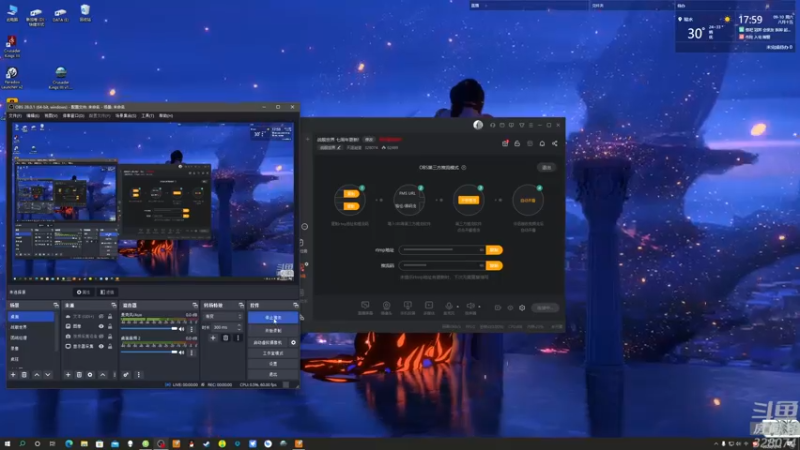Open the Tools menu in OBS

(x=147, y=116)
